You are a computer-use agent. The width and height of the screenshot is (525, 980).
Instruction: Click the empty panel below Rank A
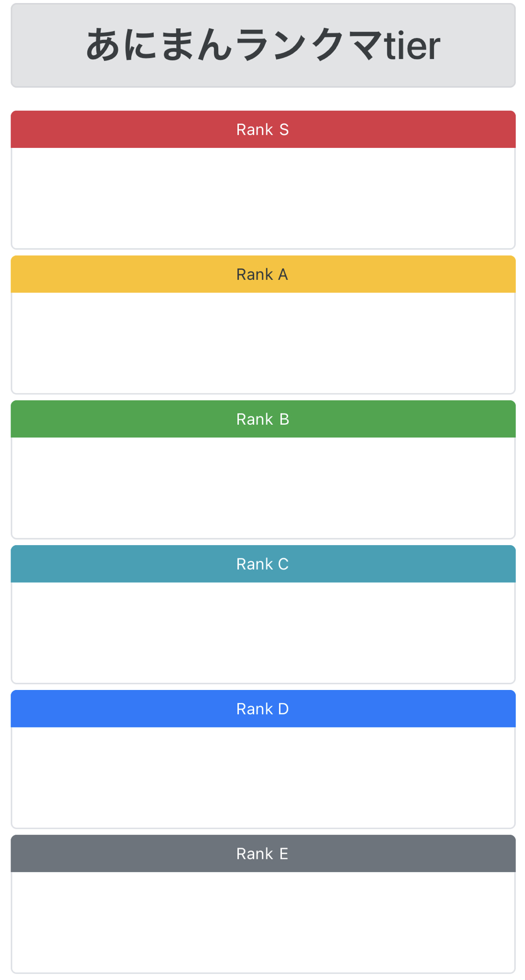click(263, 342)
